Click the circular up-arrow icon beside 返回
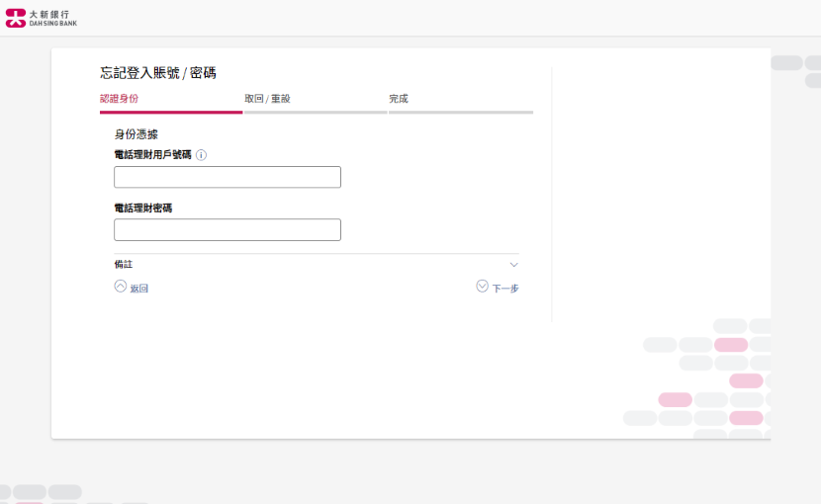Image resolution: width=821 pixels, height=504 pixels. coord(121,286)
